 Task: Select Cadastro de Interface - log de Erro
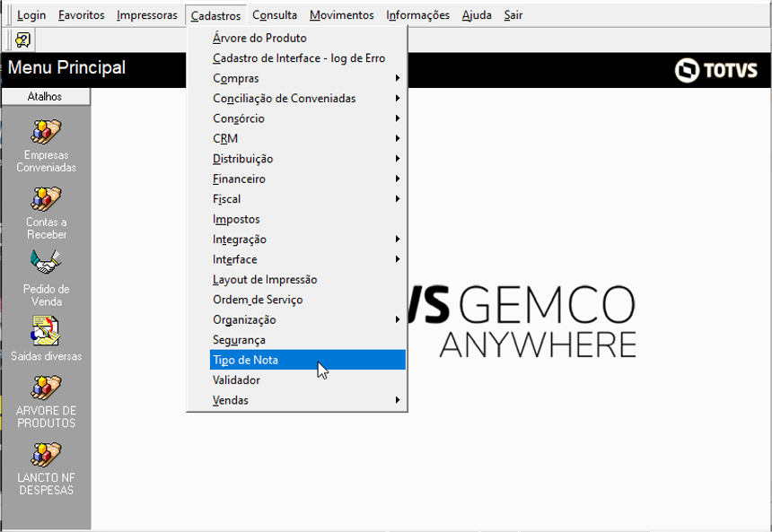308,58
